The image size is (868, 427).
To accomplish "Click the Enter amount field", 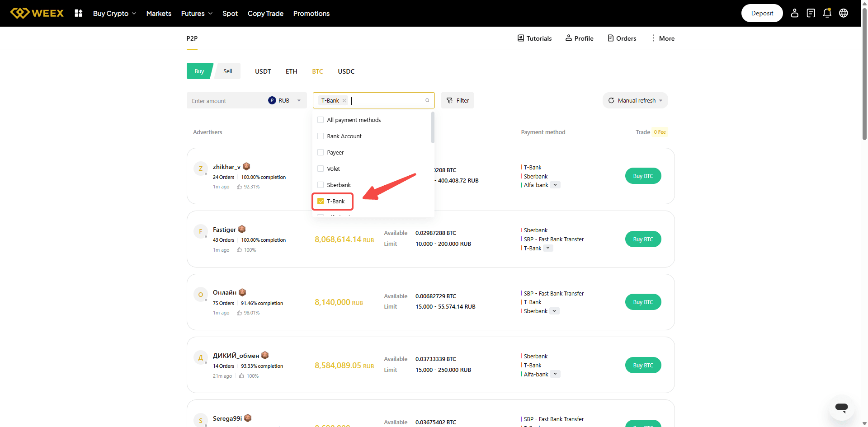I will click(226, 101).
